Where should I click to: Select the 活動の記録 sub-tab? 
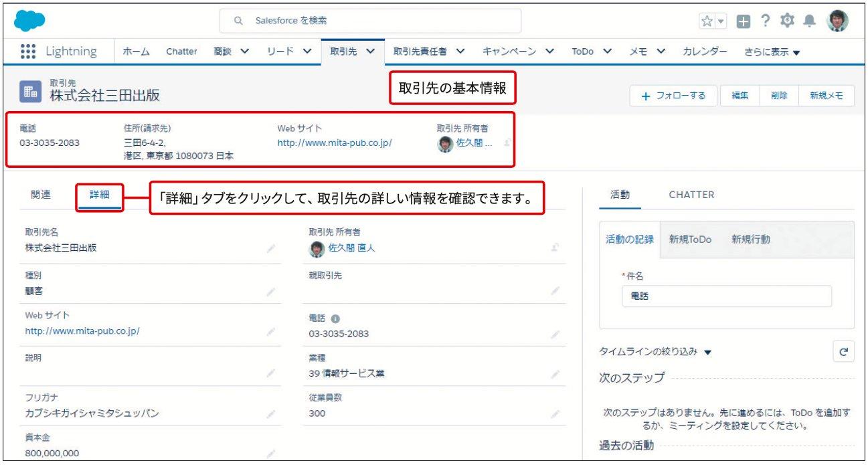[x=629, y=240]
